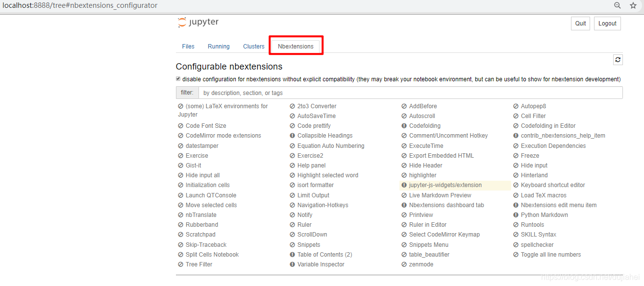Image resolution: width=644 pixels, height=286 pixels.
Task: Click the refresh nbextensions list icon
Action: tap(618, 59)
